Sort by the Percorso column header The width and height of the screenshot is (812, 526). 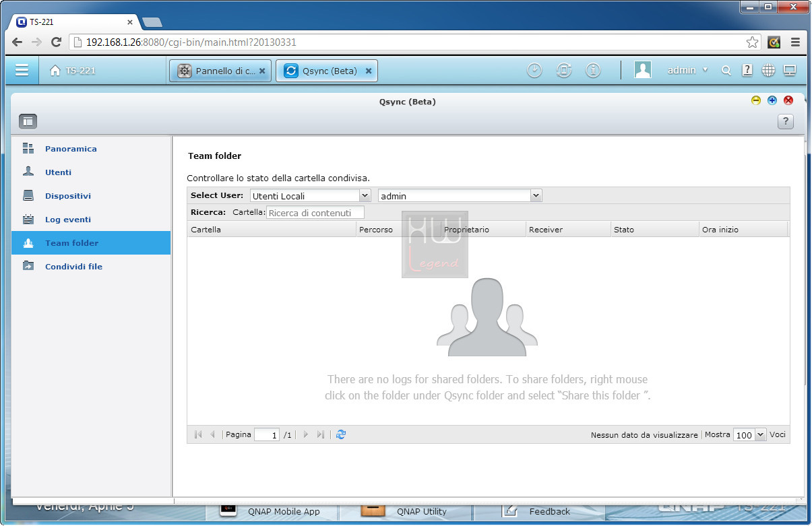pos(398,230)
